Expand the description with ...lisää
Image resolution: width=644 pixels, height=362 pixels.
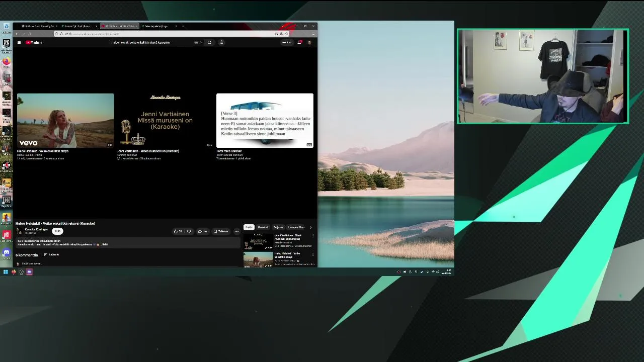point(104,244)
